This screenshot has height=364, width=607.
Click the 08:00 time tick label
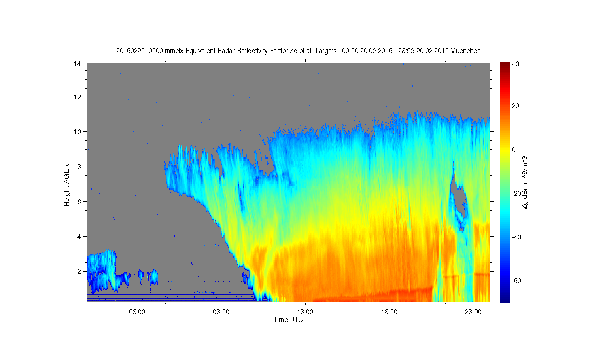click(221, 312)
